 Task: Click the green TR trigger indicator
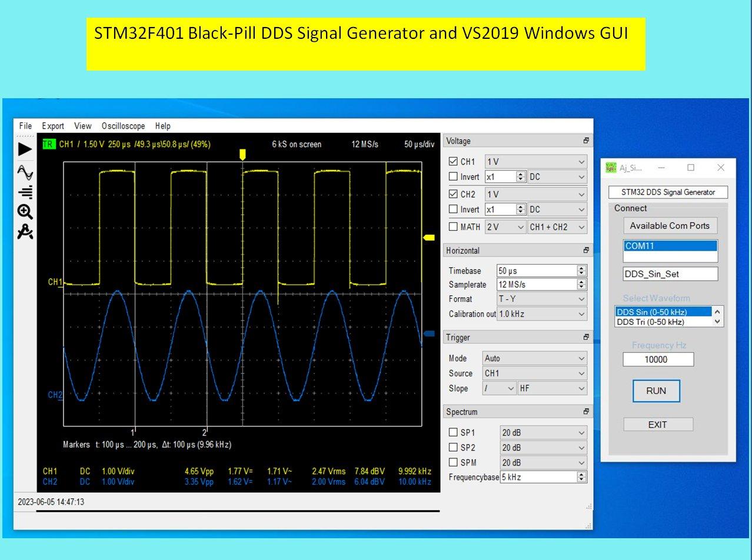(48, 144)
